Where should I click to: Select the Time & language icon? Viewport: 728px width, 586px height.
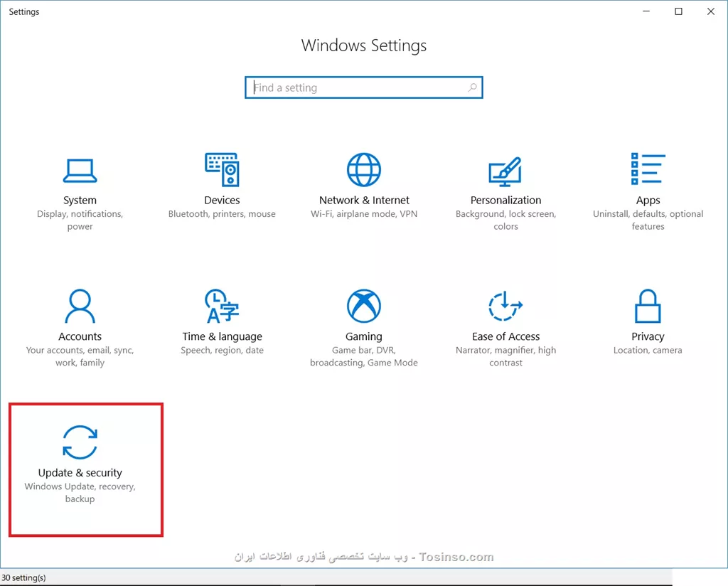coord(222,306)
